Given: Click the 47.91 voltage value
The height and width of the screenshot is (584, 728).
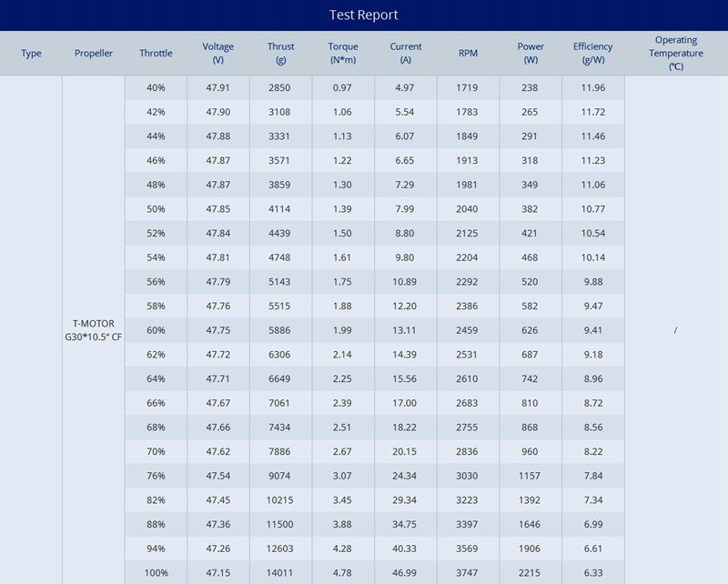Looking at the screenshot, I should tap(218, 88).
